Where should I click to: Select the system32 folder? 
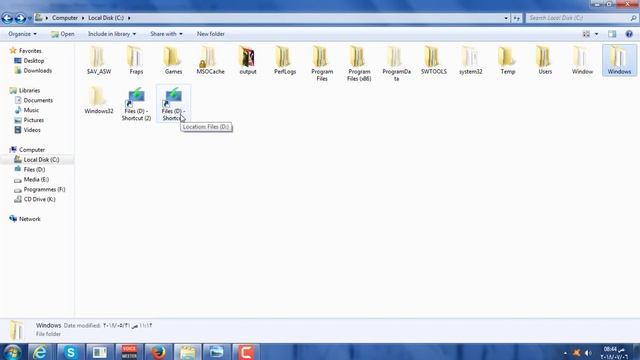tap(471, 60)
